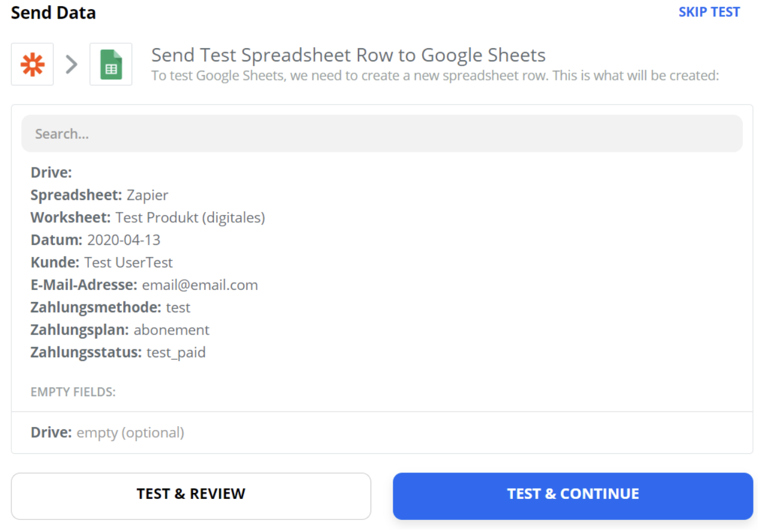This screenshot has width=765, height=532.
Task: Click the Send Test Spreadsheet Row title
Action: click(348, 55)
